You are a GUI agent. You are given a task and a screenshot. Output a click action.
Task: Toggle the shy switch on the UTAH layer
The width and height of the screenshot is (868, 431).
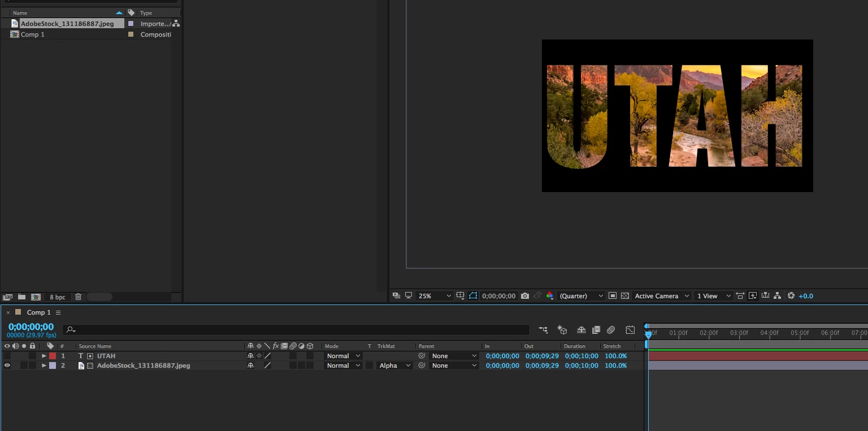(250, 356)
